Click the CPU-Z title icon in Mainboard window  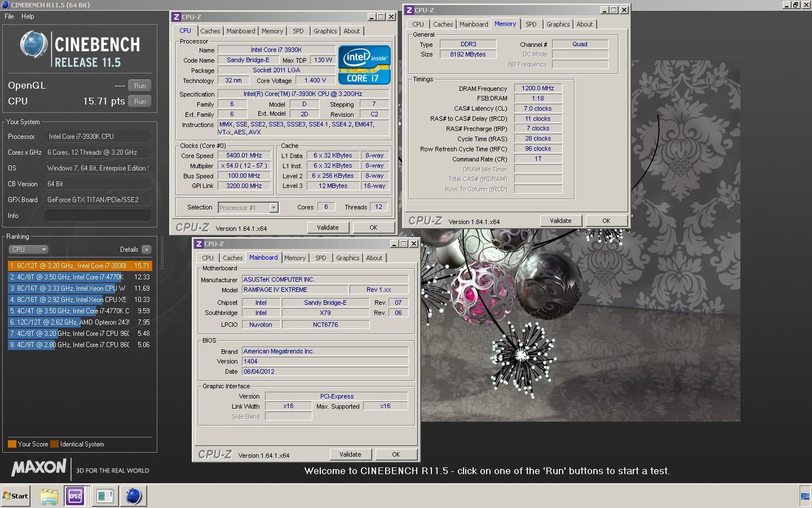[x=199, y=244]
